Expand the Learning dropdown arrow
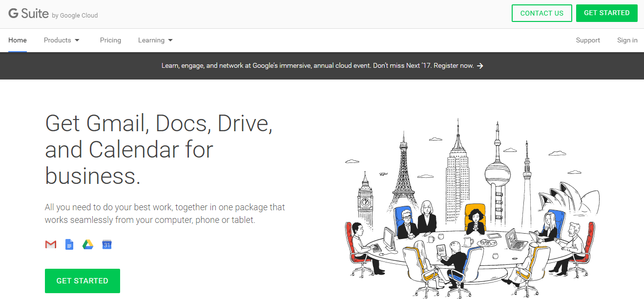The height and width of the screenshot is (299, 644). 170,40
